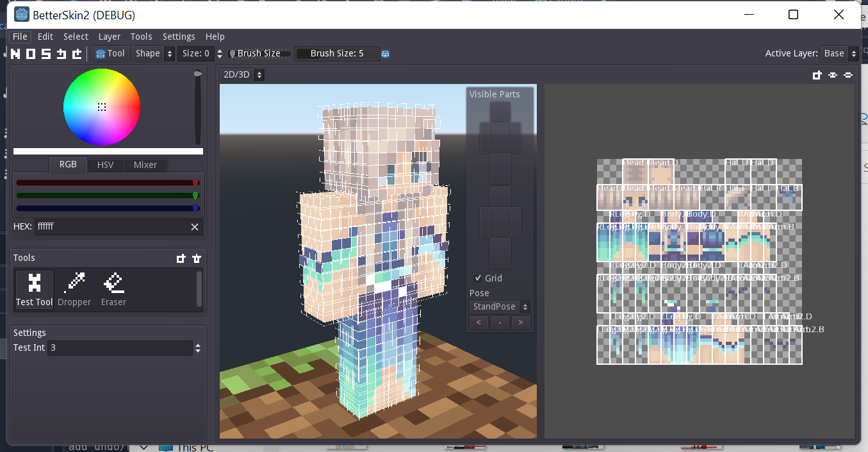Click the Size: 0 stepper arrows
Screen dimensions: 868x452
coord(220,54)
